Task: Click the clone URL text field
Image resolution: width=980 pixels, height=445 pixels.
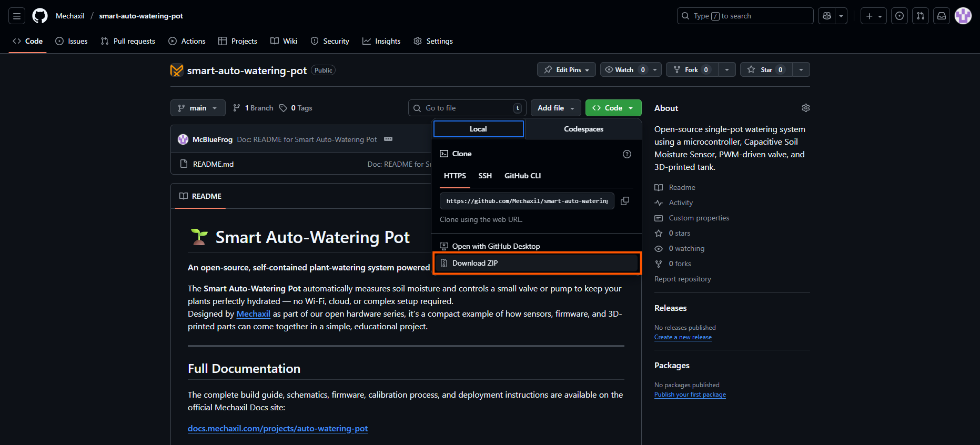Action: 527,201
